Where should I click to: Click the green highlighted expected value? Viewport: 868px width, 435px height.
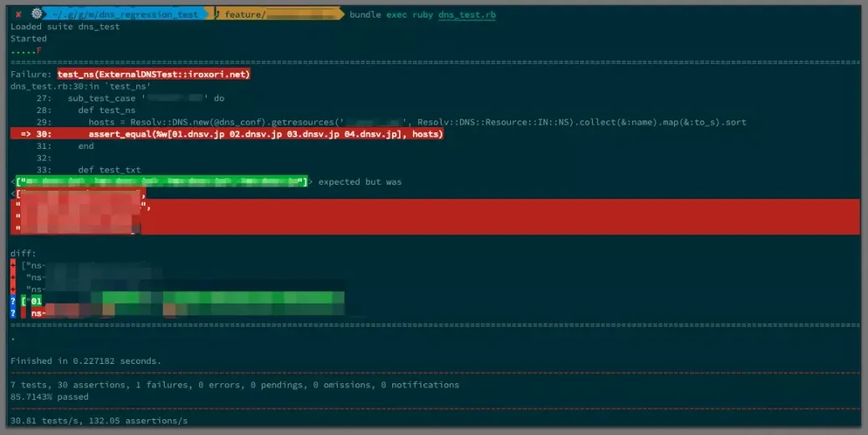tap(161, 182)
